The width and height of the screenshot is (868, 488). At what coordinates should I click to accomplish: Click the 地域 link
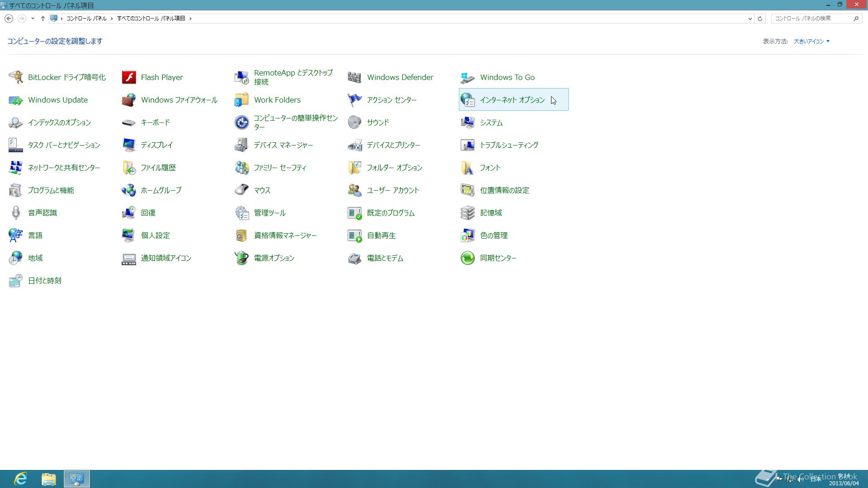click(x=35, y=258)
